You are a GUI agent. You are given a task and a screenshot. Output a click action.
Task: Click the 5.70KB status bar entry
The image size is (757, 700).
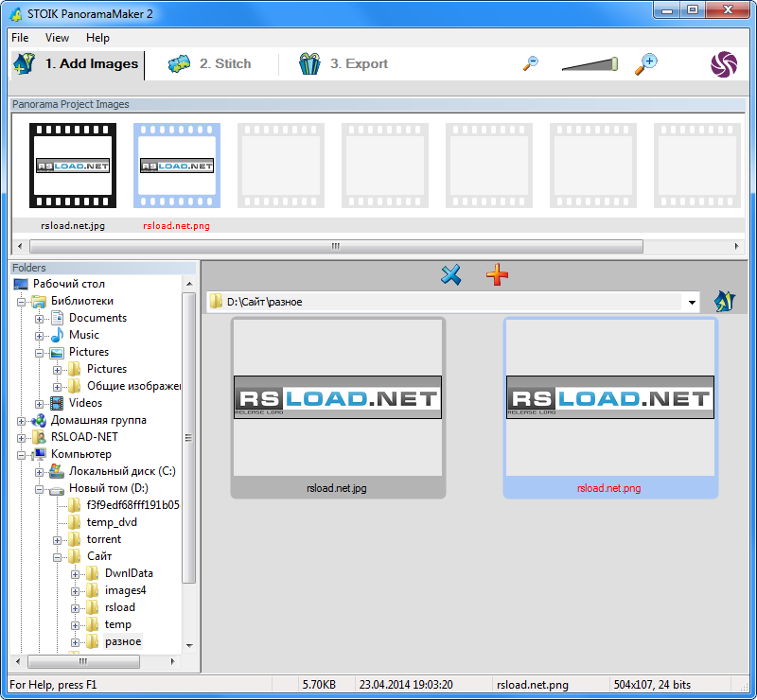pyautogui.click(x=319, y=685)
